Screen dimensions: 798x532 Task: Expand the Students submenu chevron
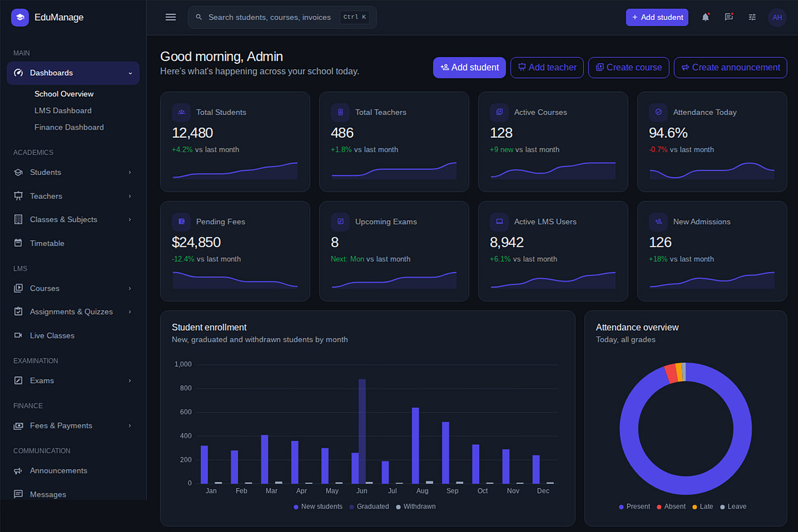130,172
